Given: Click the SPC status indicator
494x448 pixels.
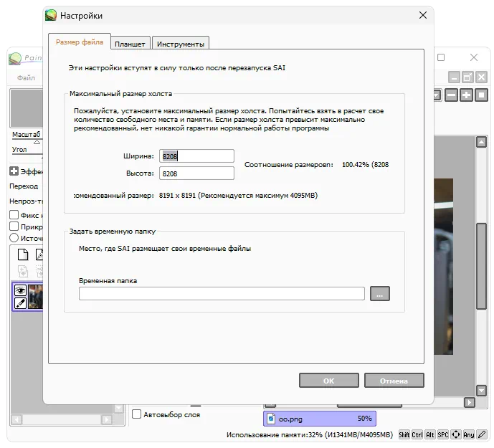Looking at the screenshot, I should pyautogui.click(x=443, y=435).
